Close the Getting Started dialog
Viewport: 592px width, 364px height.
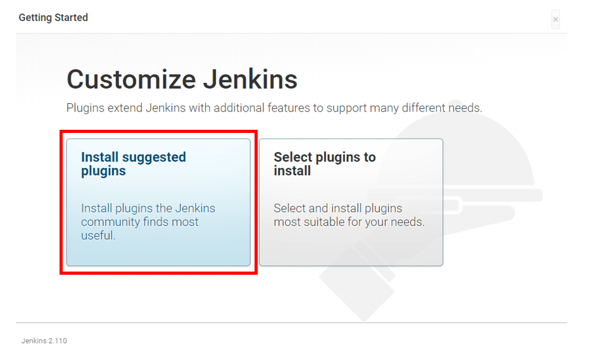pos(555,20)
